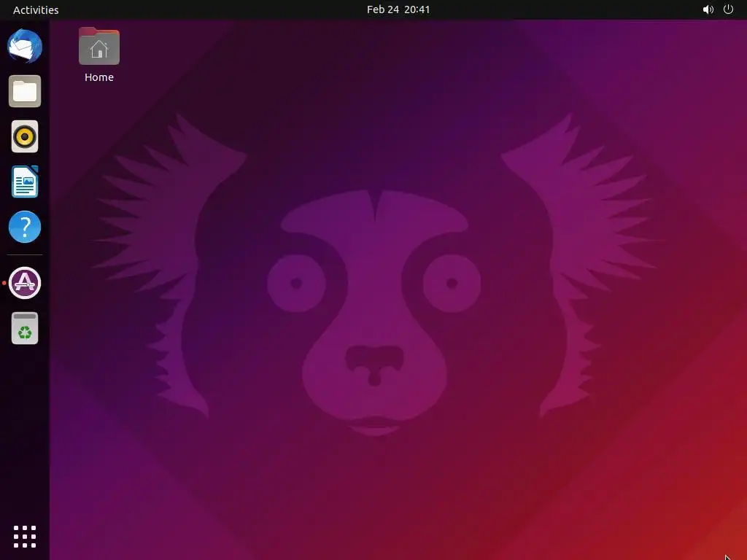The width and height of the screenshot is (747, 560).
Task: Launch the Files manager from dock
Action: [x=25, y=91]
